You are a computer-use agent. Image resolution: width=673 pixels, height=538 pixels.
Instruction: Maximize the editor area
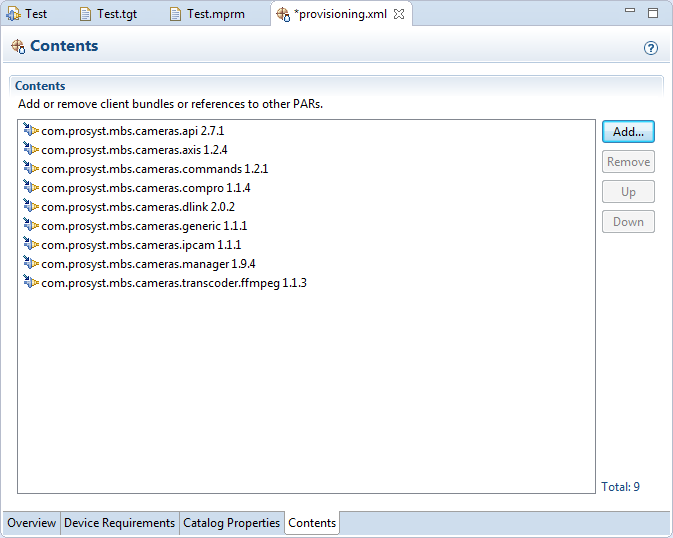[x=653, y=13]
